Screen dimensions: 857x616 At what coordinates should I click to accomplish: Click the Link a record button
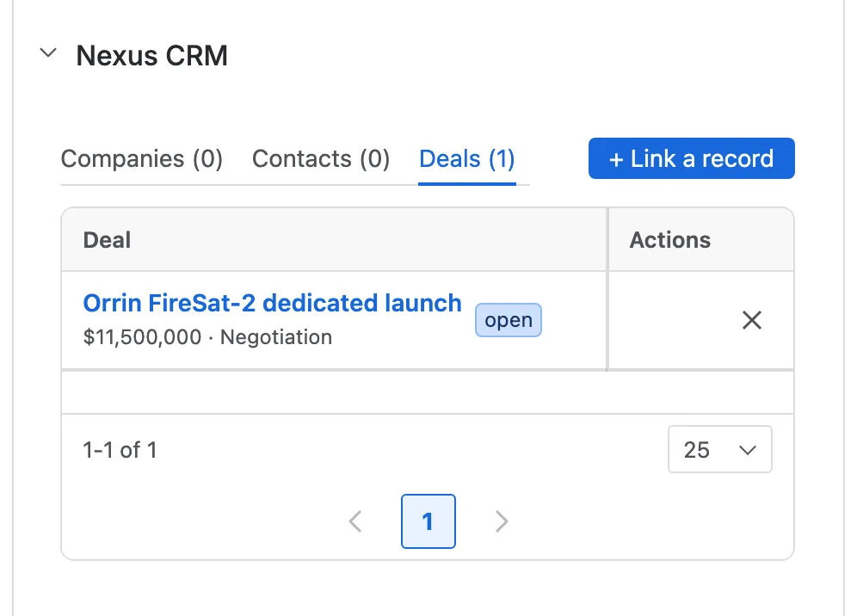(692, 158)
